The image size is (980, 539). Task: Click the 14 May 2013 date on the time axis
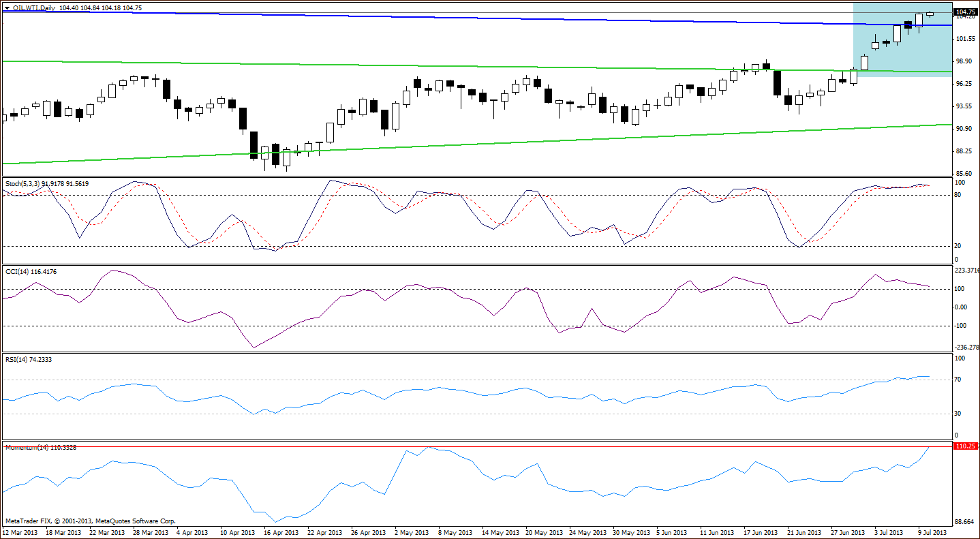(x=502, y=532)
